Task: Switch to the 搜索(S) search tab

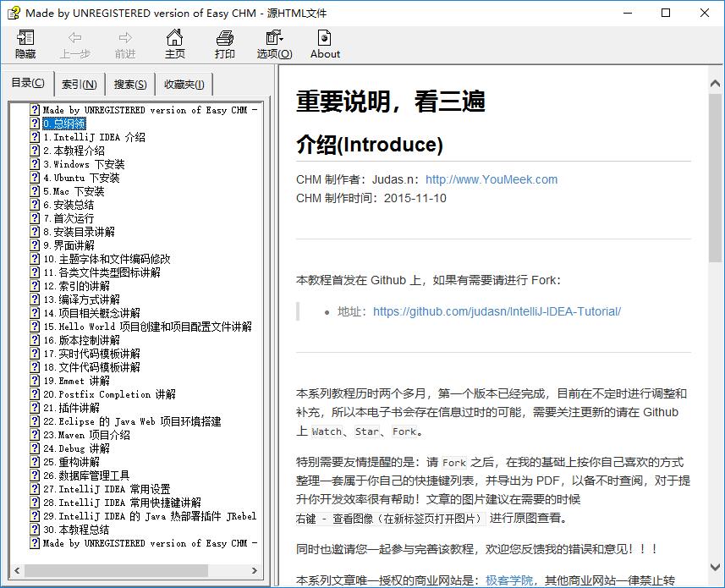Action: (130, 85)
